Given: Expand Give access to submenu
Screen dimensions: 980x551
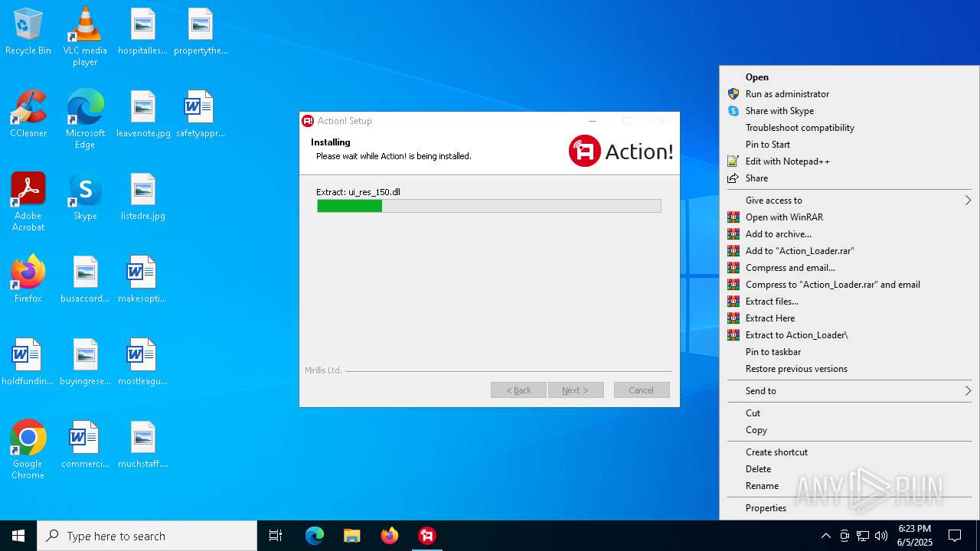Looking at the screenshot, I should (848, 200).
